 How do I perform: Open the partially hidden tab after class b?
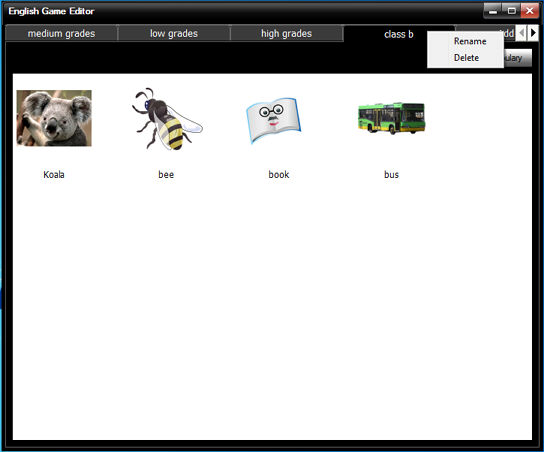509,33
